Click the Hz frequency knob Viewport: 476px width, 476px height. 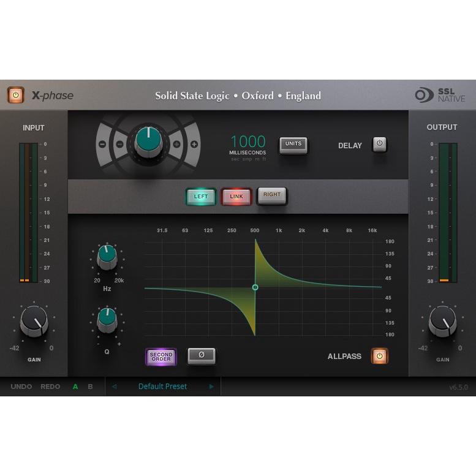107,257
